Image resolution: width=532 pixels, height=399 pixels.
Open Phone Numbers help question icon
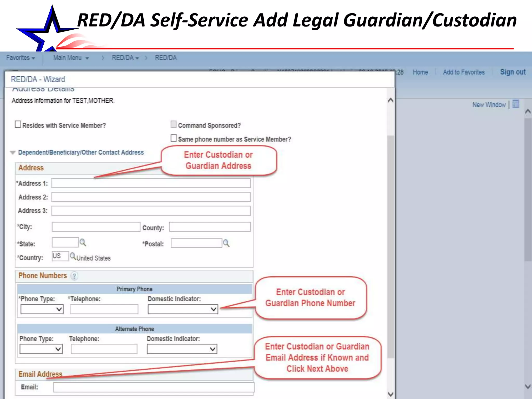(74, 276)
